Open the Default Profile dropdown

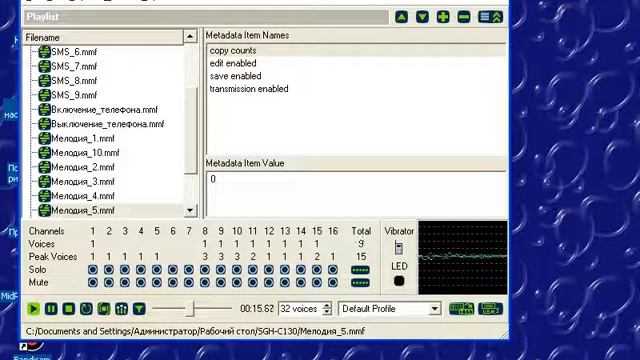(435, 309)
